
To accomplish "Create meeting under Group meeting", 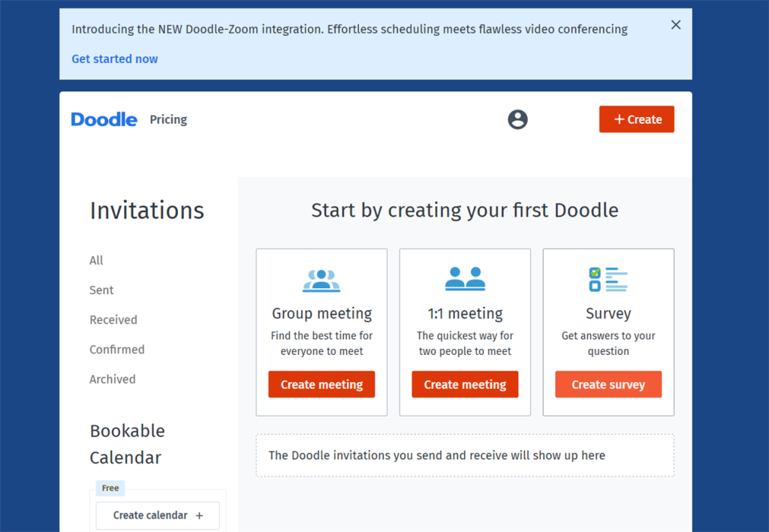I will point(321,384).
